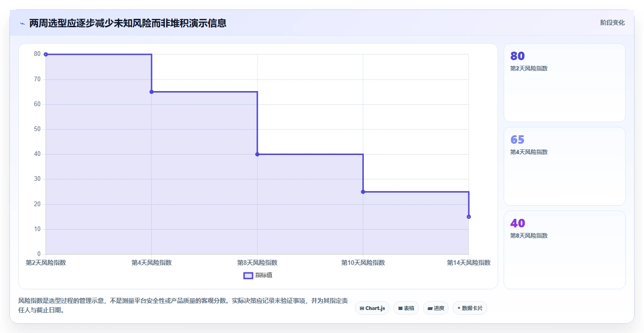Click x-axis label 第14天风险指数

pyautogui.click(x=468, y=263)
